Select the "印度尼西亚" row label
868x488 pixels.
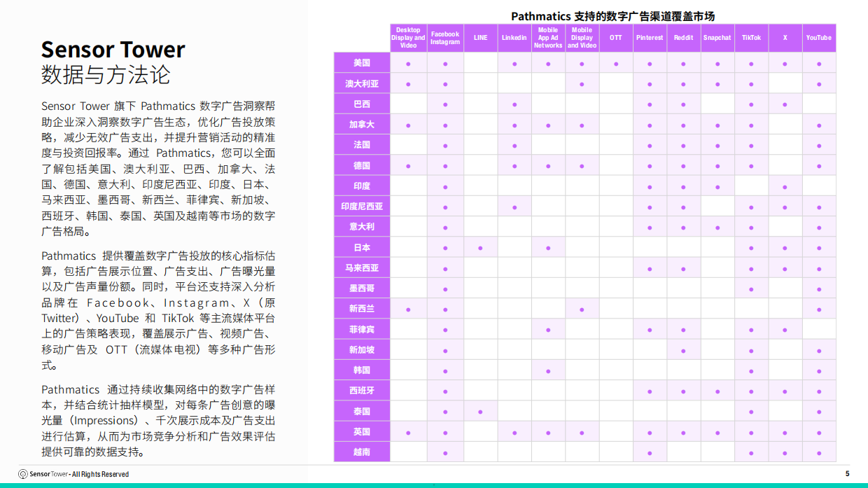coord(362,207)
